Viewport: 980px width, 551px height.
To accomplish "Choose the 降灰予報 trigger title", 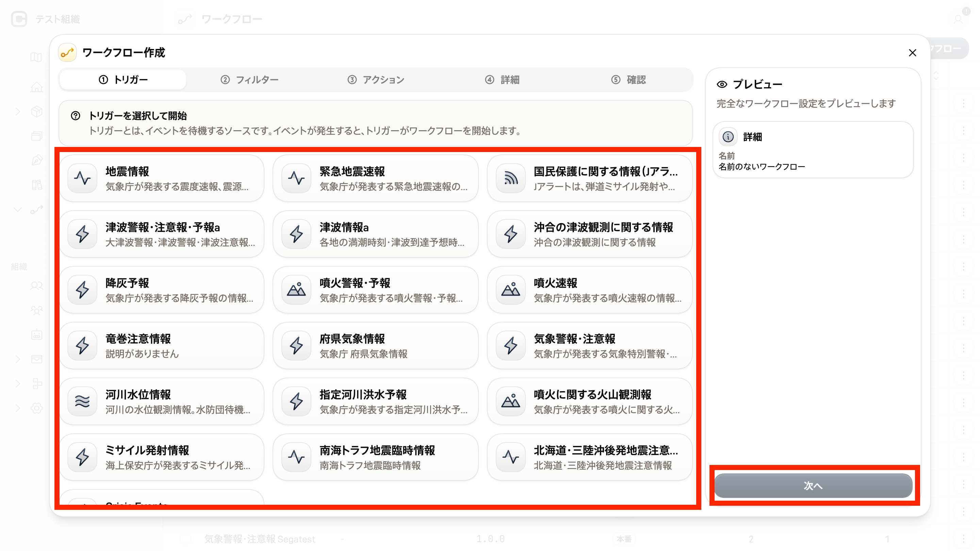I will [x=127, y=283].
